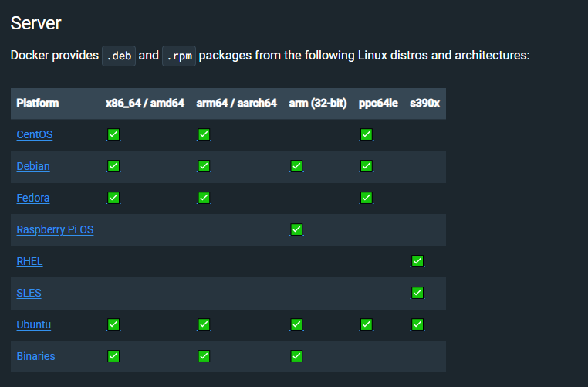Click the s390x column header
Screen dimensions: 588x387
(424, 104)
